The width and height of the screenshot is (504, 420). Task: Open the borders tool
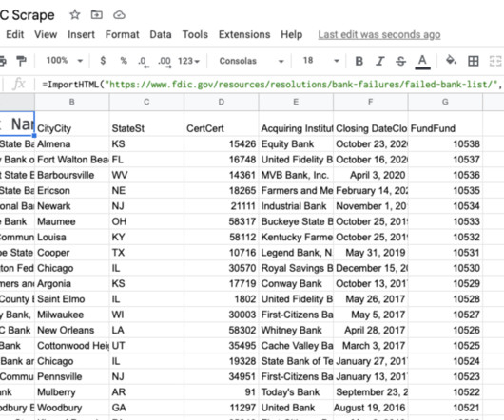(x=474, y=61)
